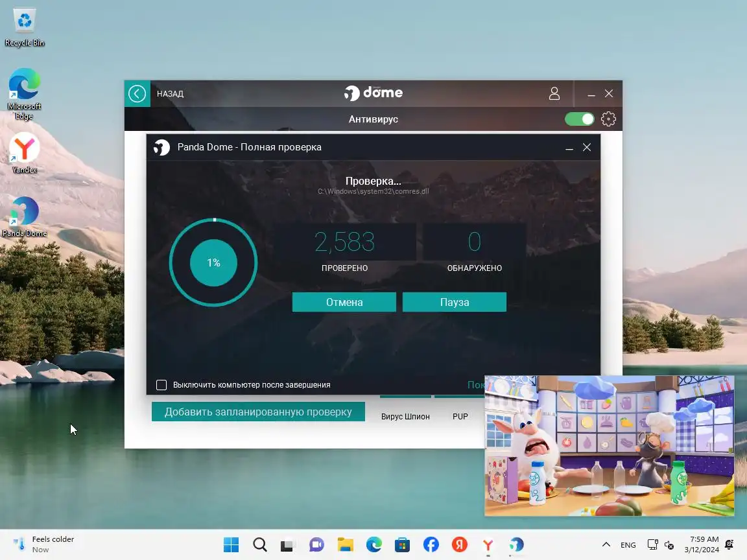Select Panda Dome desktop shortcut
The width and height of the screenshot is (747, 560).
point(24,217)
